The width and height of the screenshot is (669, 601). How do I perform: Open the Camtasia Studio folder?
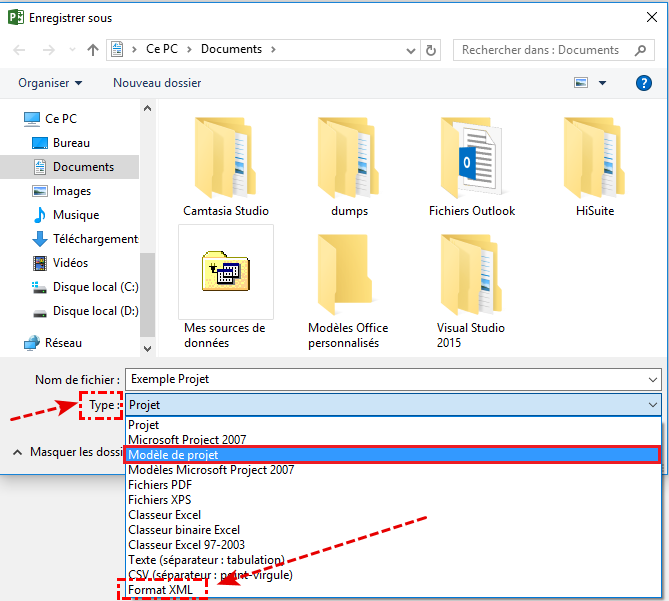[x=226, y=166]
